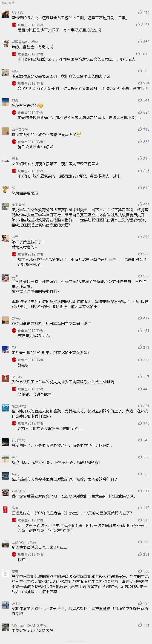Open Ric庆余's profile avatar

tap(5, 14)
